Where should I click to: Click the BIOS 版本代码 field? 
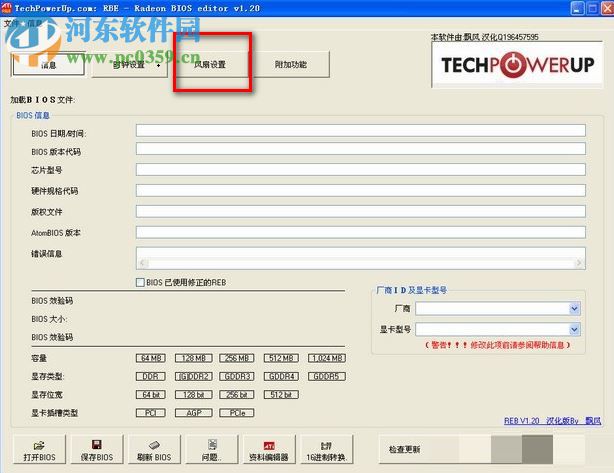pyautogui.click(x=361, y=148)
